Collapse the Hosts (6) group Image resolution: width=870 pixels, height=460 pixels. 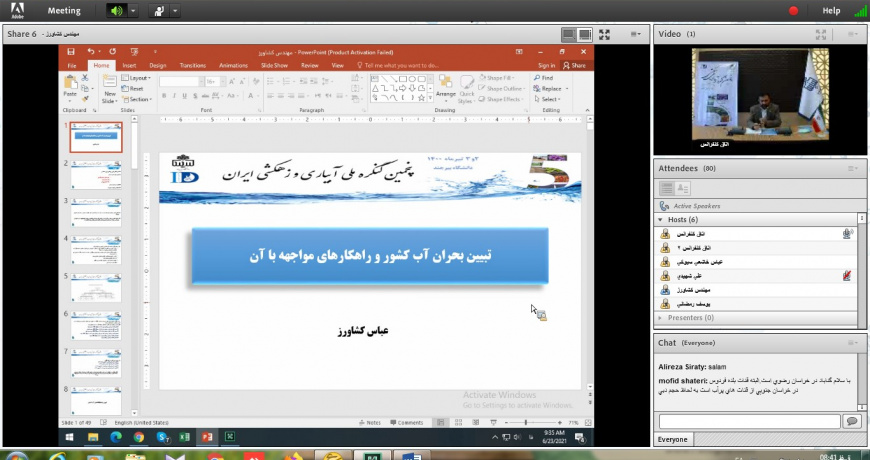tap(660, 220)
